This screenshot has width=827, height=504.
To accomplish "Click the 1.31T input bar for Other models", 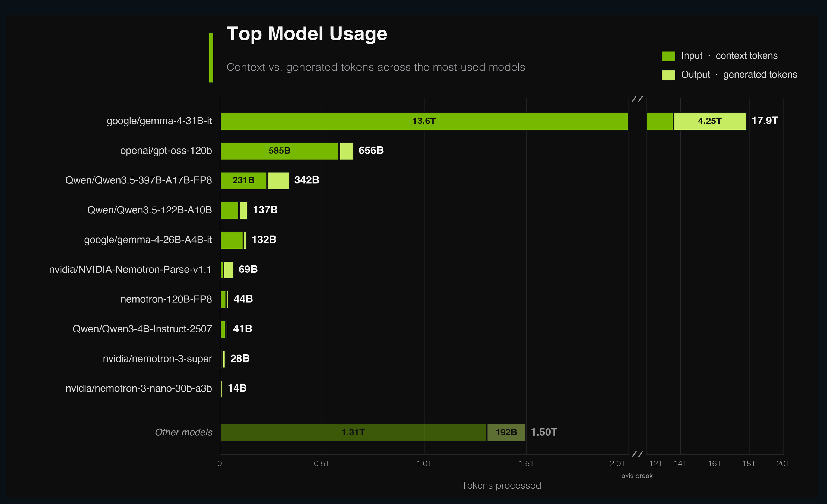I will tap(353, 433).
